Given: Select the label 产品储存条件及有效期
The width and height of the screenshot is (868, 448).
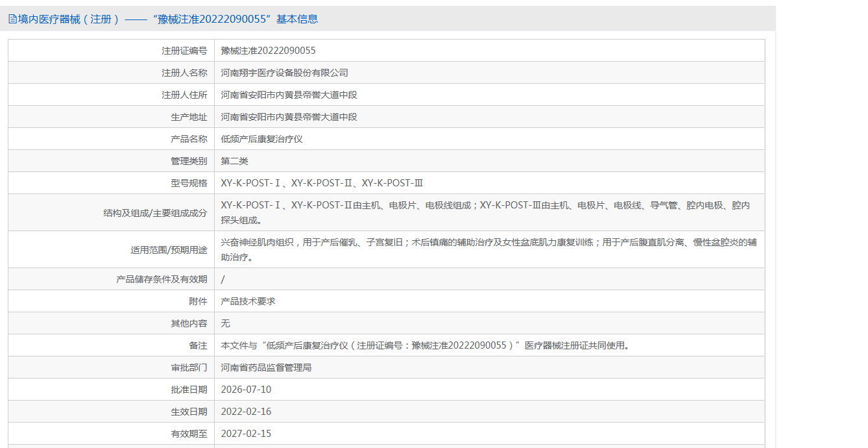Looking at the screenshot, I should click(162, 279).
